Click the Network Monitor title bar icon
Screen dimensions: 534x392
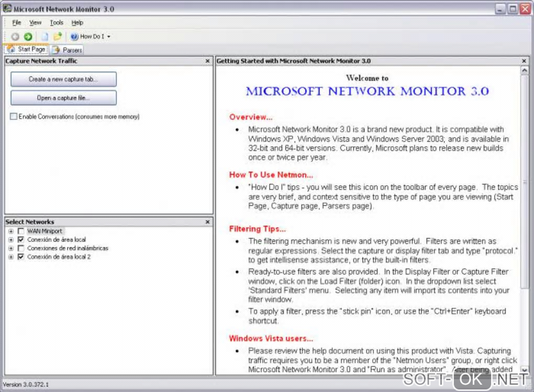pos(7,8)
